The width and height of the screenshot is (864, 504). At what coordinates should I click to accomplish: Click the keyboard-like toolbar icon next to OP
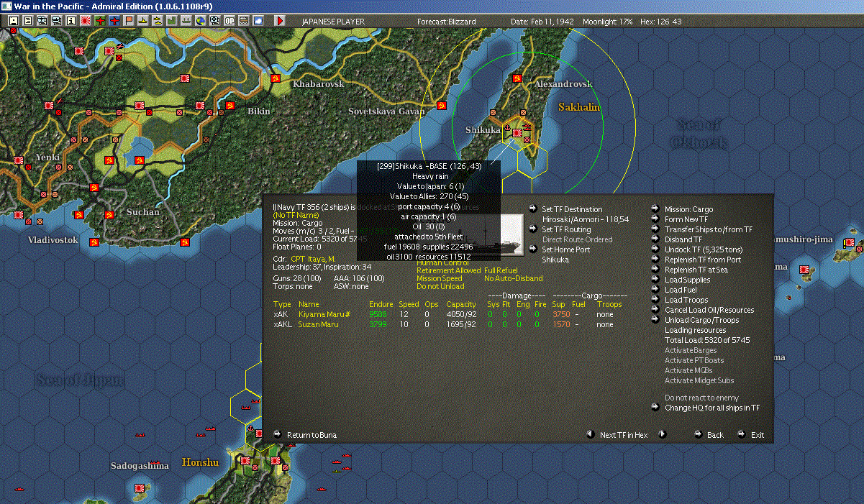[245, 22]
